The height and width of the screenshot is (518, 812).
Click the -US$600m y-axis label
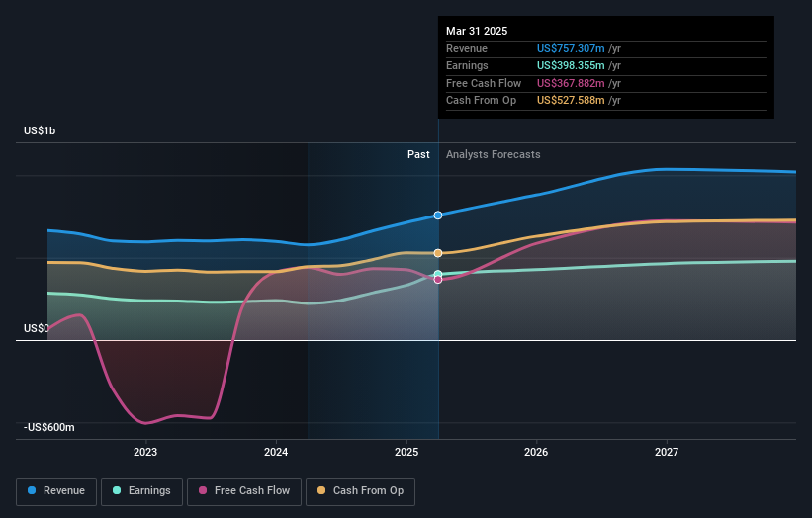click(49, 427)
